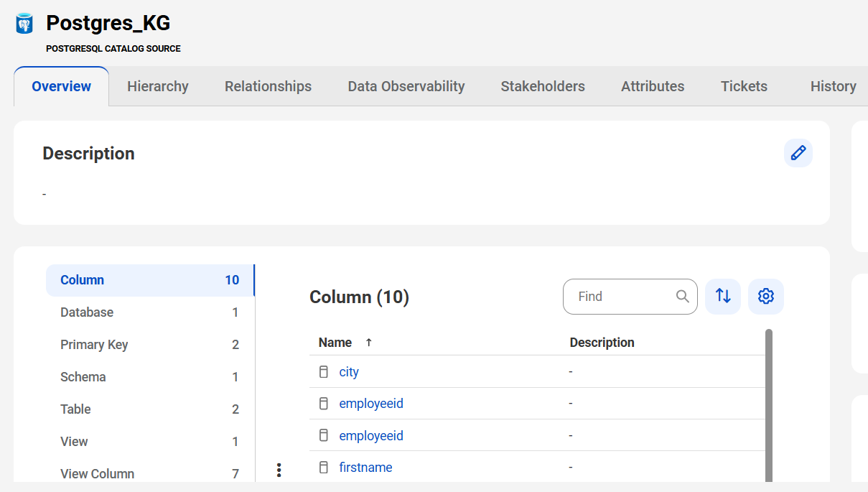Click the column list vertical scrollbar
This screenshot has width=868, height=492.
(769, 406)
